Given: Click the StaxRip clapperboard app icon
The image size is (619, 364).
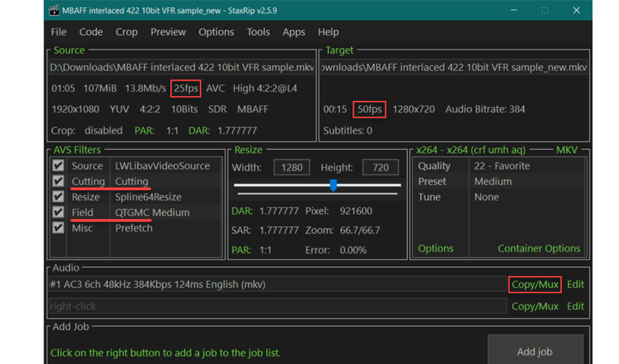Looking at the screenshot, I should [54, 10].
